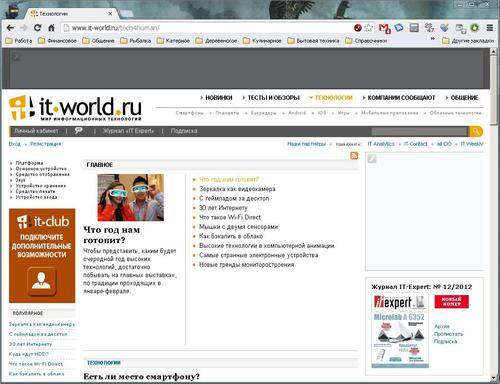
Task: Open the Работа bookmarks folder
Action: pos(19,41)
